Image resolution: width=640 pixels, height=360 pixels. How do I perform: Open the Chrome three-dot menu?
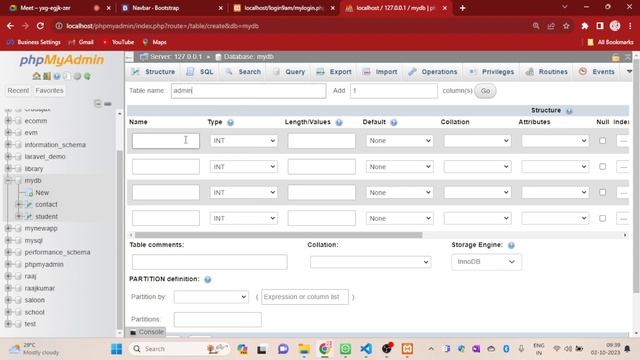click(631, 26)
